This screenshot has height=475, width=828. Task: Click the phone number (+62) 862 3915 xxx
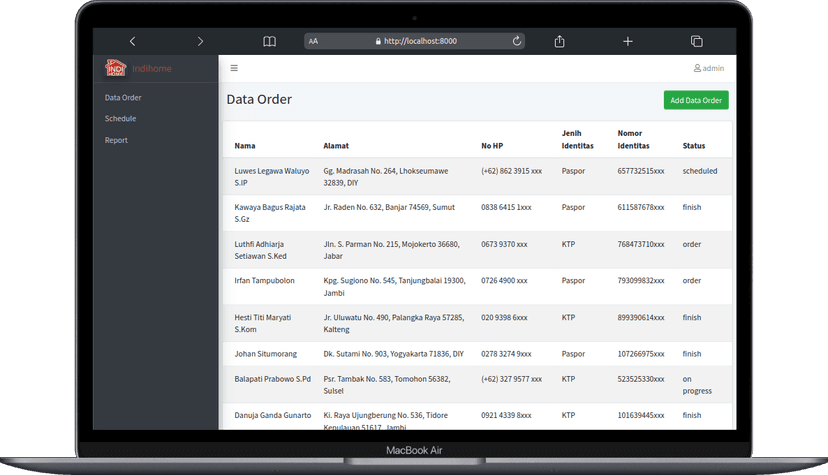pos(511,171)
